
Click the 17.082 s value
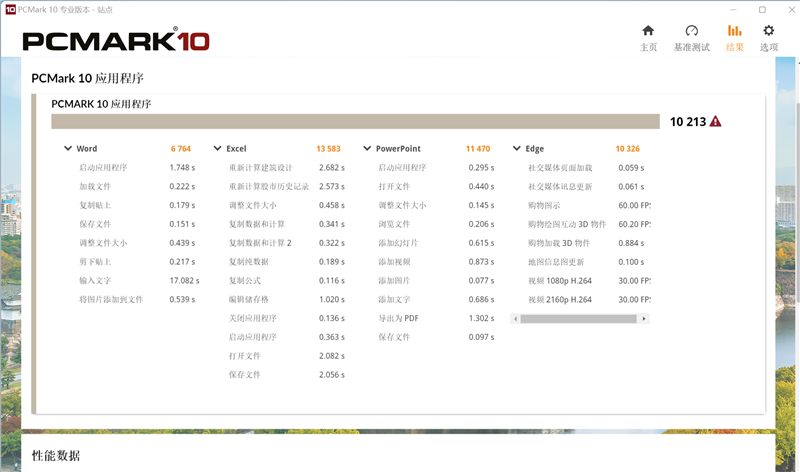pos(184,281)
